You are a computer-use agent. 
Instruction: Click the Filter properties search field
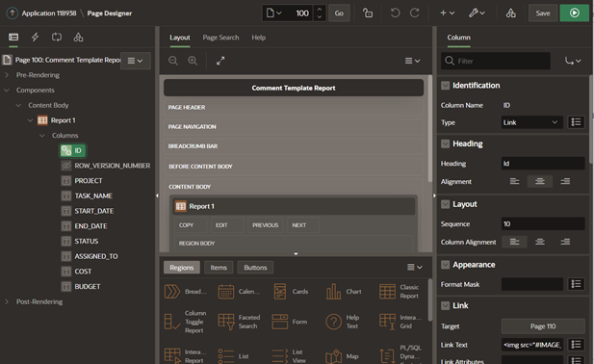(496, 61)
